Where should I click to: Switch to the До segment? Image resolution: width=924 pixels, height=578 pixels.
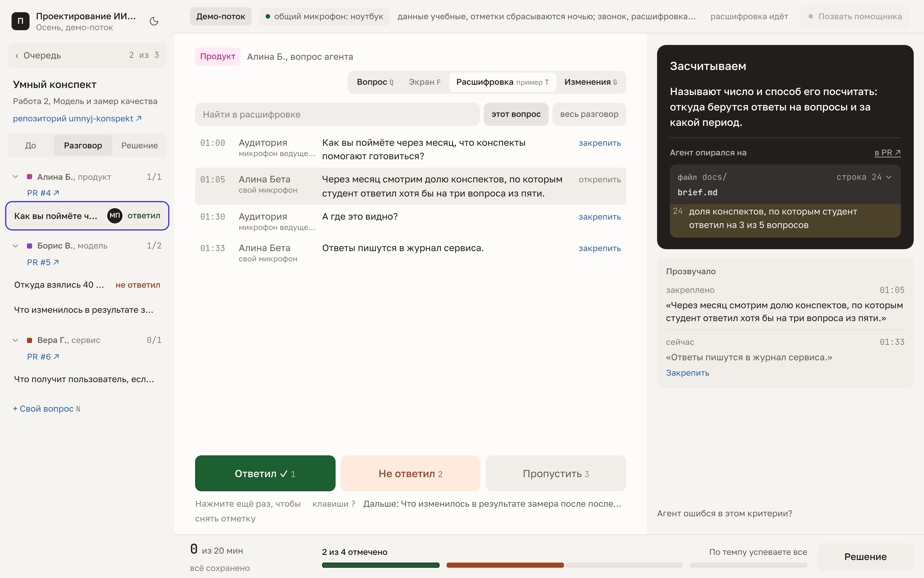point(30,145)
